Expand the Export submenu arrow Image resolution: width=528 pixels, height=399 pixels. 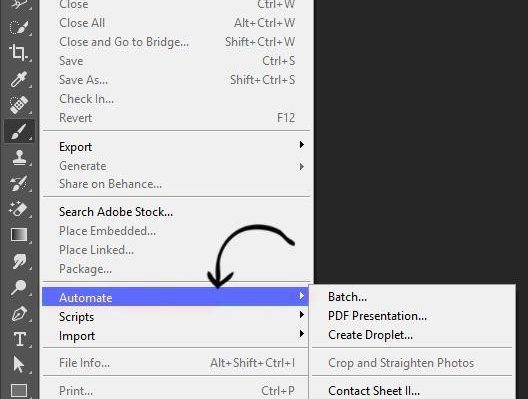coord(301,145)
